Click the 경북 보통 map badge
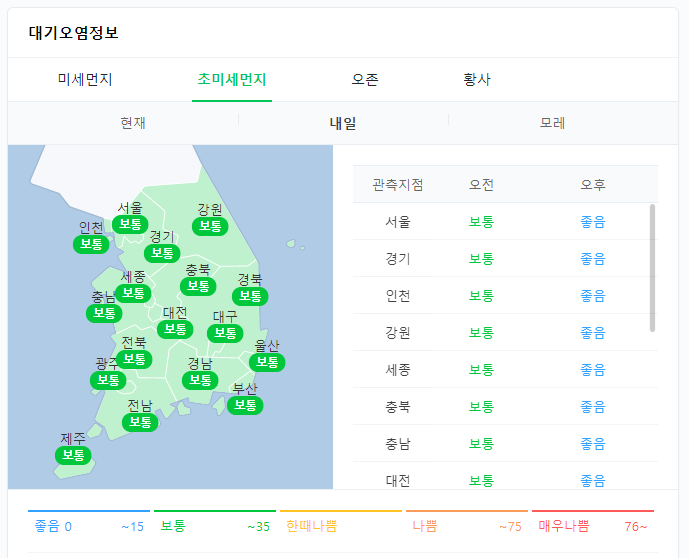 pyautogui.click(x=250, y=296)
